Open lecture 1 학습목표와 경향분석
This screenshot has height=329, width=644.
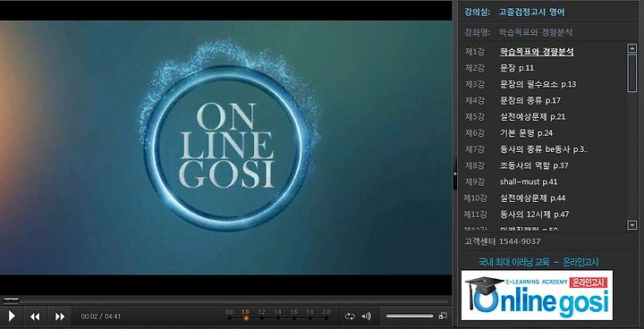pyautogui.click(x=537, y=52)
